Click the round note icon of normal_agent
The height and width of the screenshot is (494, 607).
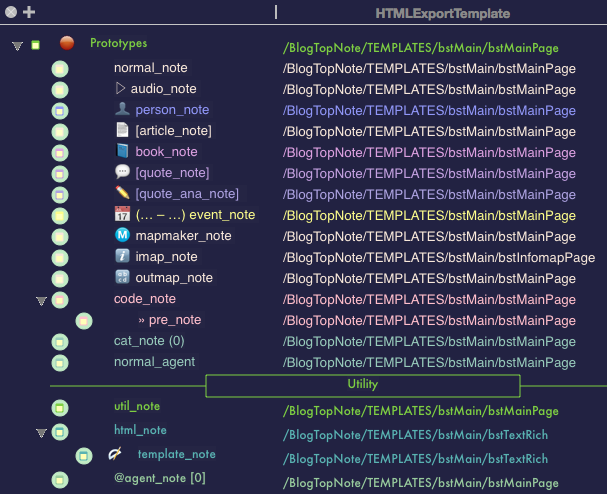[x=60, y=363]
